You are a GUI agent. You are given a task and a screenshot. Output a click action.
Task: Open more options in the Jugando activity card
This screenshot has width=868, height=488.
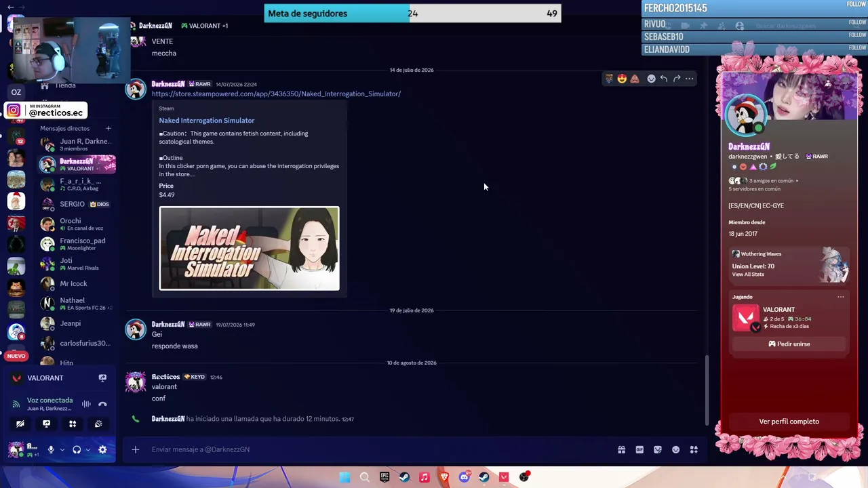[841, 297]
